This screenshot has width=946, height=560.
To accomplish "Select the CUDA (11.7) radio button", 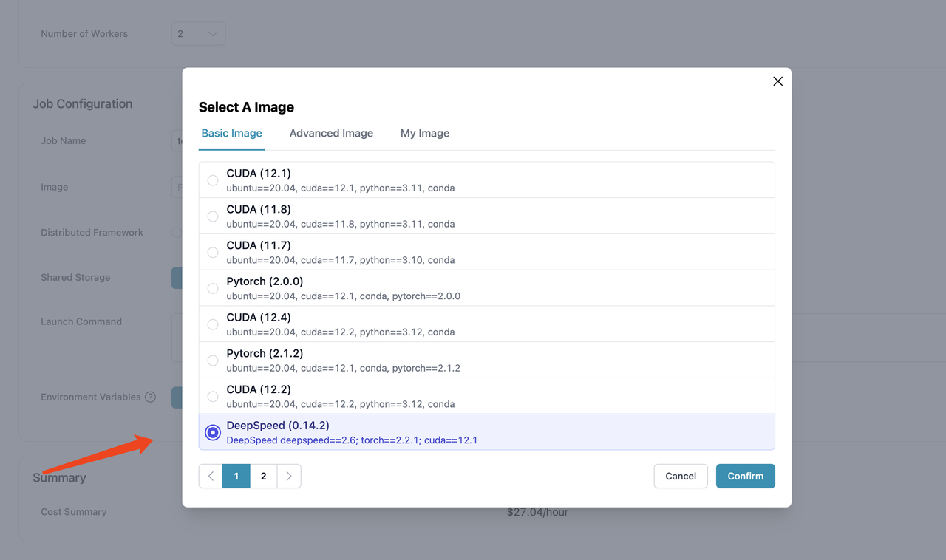I will click(213, 253).
